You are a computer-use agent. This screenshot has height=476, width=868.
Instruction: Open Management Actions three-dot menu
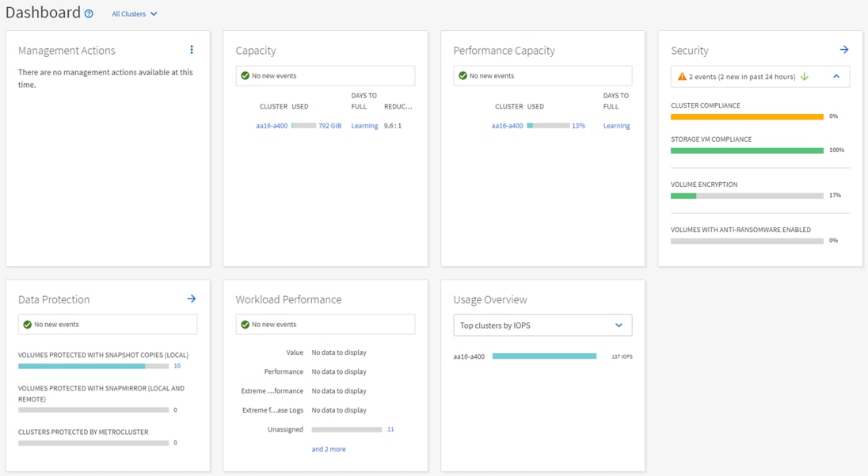(192, 50)
